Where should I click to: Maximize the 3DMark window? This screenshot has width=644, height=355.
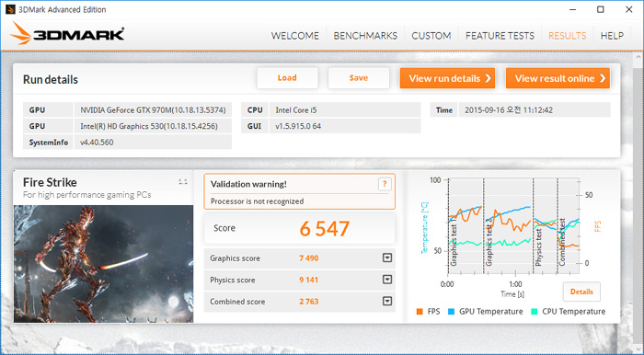point(601,9)
